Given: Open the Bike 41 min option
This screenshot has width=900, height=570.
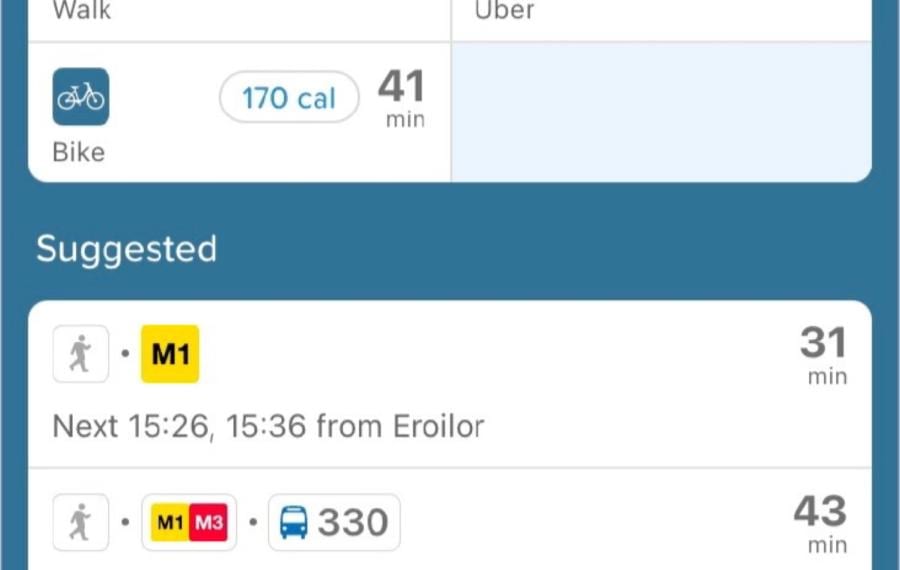Looking at the screenshot, I should [239, 112].
